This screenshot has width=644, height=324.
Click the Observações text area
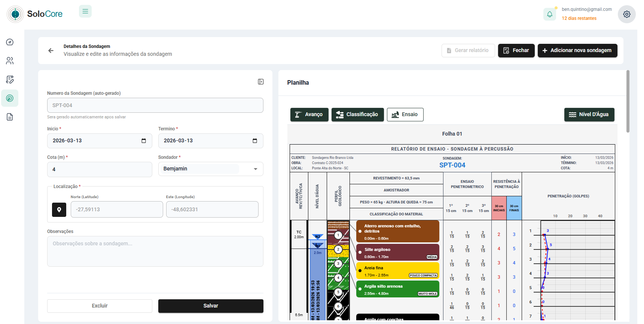point(155,251)
